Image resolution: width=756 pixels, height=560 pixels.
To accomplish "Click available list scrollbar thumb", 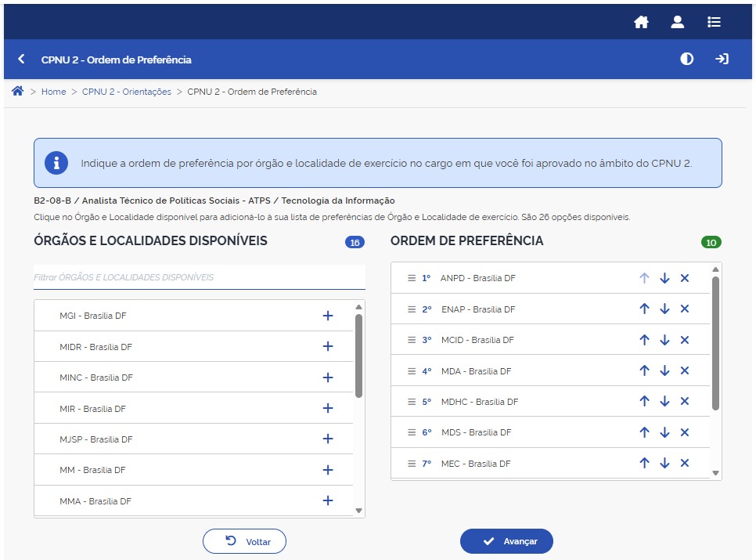I will 358,356.
